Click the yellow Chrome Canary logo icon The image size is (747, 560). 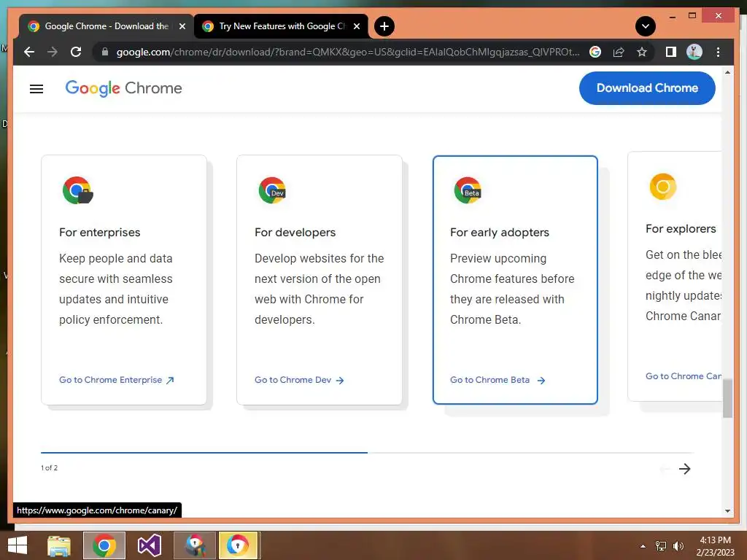tap(662, 187)
